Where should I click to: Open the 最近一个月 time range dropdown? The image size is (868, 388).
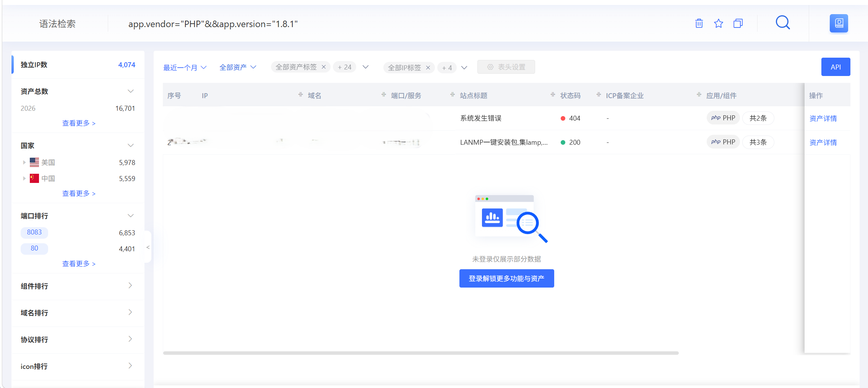[185, 68]
